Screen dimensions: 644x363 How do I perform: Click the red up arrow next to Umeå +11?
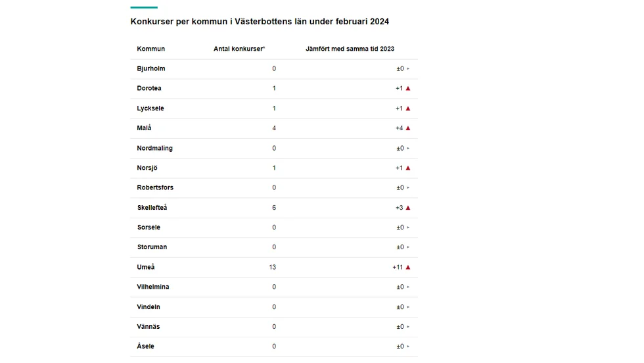408,267
